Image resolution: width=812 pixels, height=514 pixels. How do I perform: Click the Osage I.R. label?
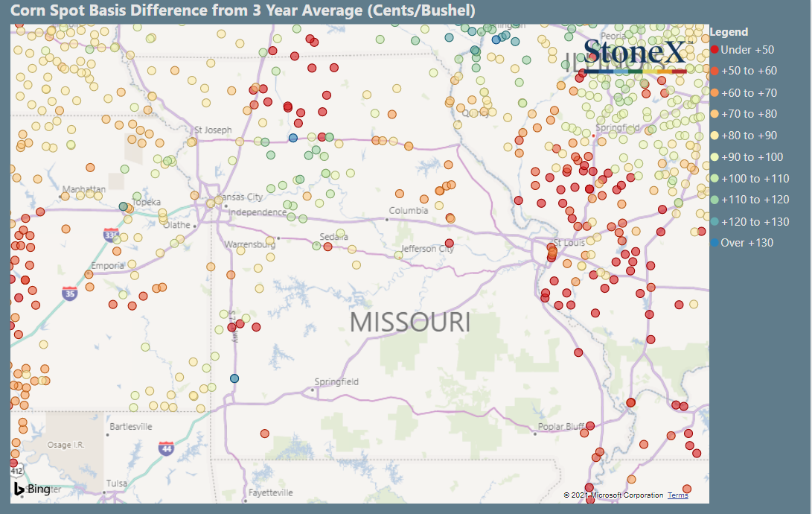click(65, 445)
